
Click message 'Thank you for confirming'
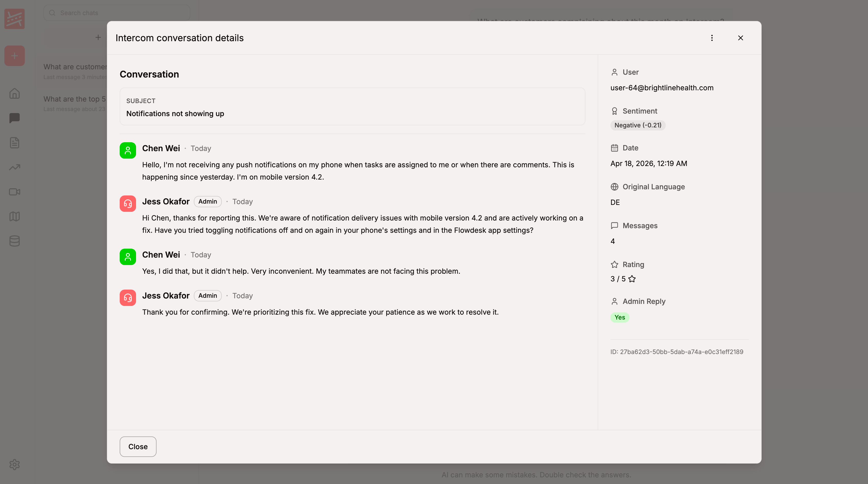(x=320, y=312)
